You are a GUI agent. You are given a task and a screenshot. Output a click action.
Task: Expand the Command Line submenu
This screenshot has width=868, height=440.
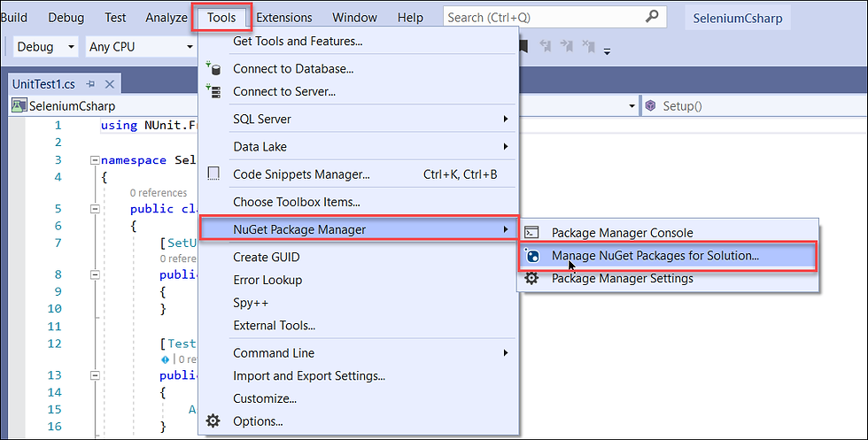[358, 353]
